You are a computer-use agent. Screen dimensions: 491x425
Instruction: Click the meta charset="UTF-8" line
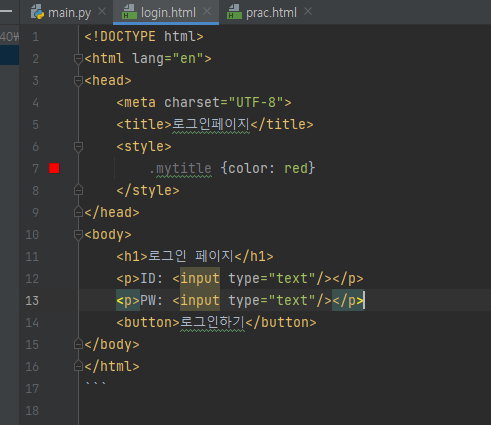(x=204, y=102)
